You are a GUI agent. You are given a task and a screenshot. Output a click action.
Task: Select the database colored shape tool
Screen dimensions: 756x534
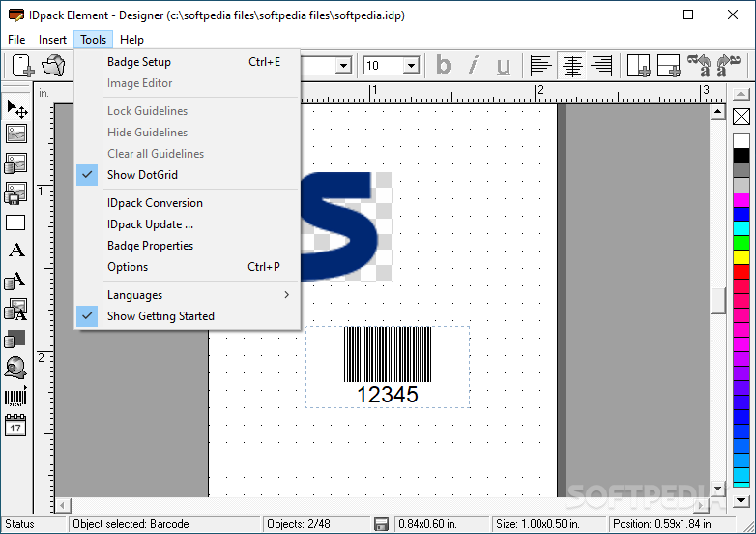pyautogui.click(x=15, y=339)
